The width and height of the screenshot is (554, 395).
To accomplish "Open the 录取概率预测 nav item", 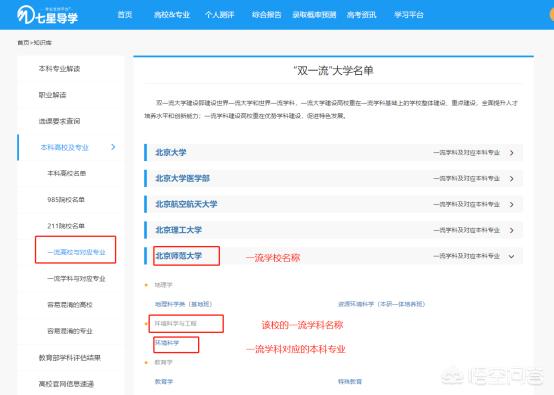I will coord(314,15).
